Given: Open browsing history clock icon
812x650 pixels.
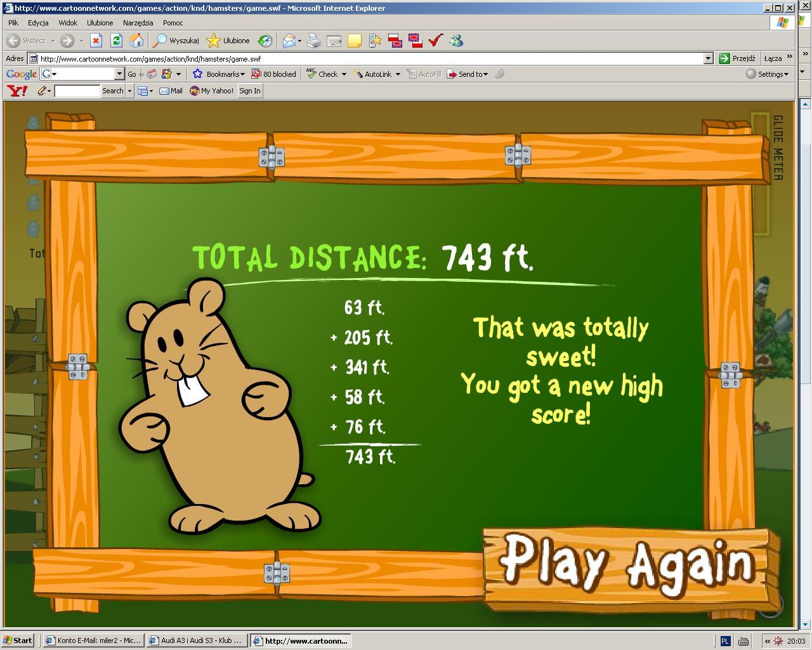Looking at the screenshot, I should [x=265, y=41].
